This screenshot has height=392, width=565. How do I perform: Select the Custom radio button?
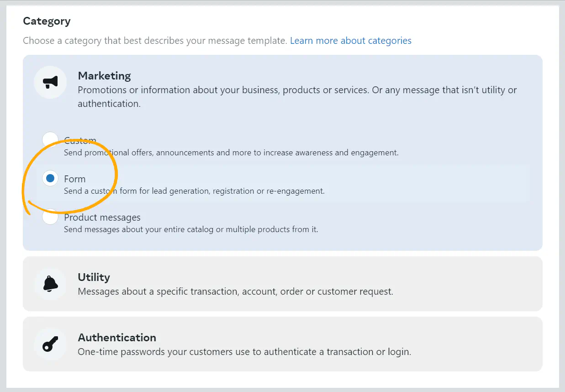pyautogui.click(x=50, y=140)
